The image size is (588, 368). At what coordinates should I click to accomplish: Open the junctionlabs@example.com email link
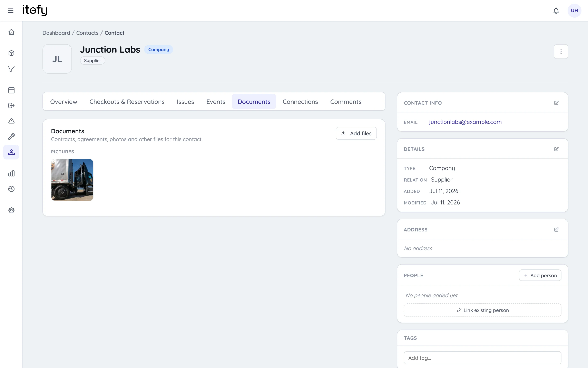tap(465, 122)
